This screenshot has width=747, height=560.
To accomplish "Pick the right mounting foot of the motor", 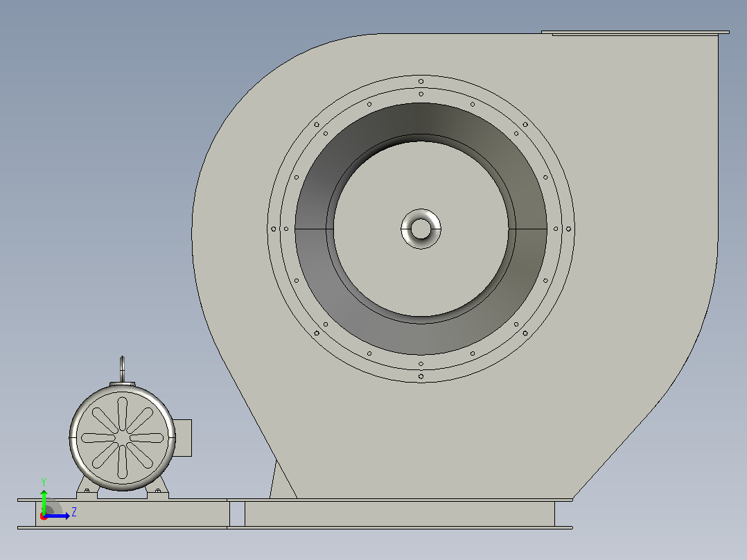I will click(158, 489).
